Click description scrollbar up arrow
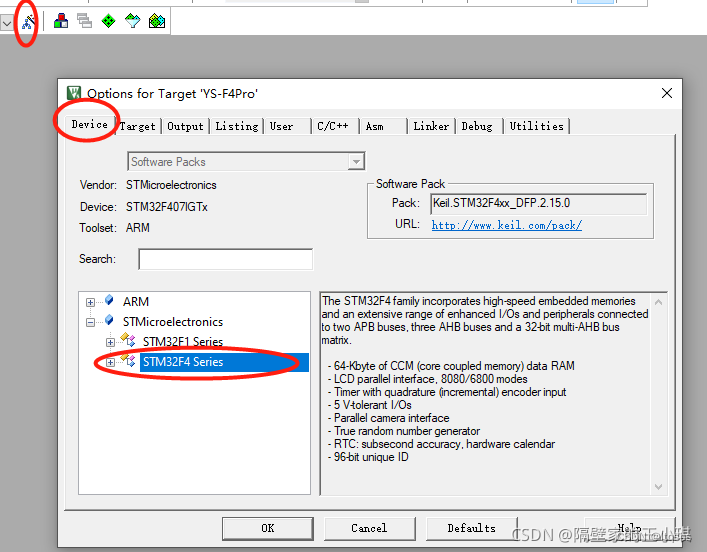Image resolution: width=707 pixels, height=552 pixels. click(x=658, y=302)
